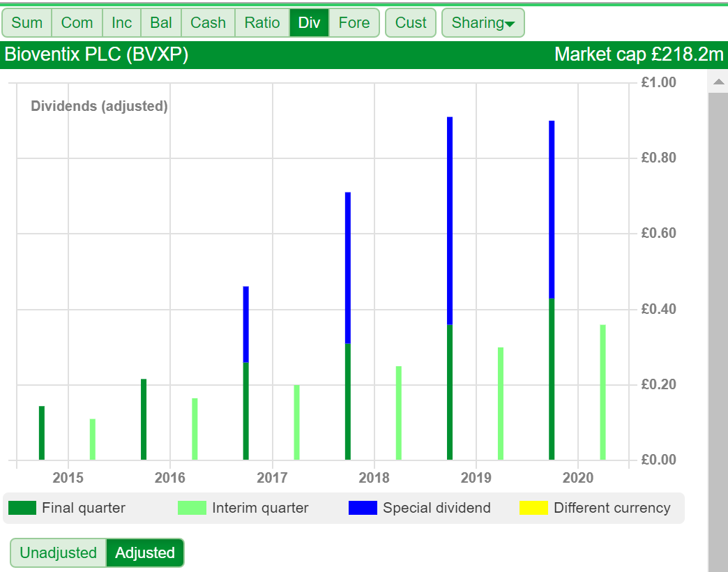Click the Final quarter legend label
The image size is (728, 572).
pos(84,508)
